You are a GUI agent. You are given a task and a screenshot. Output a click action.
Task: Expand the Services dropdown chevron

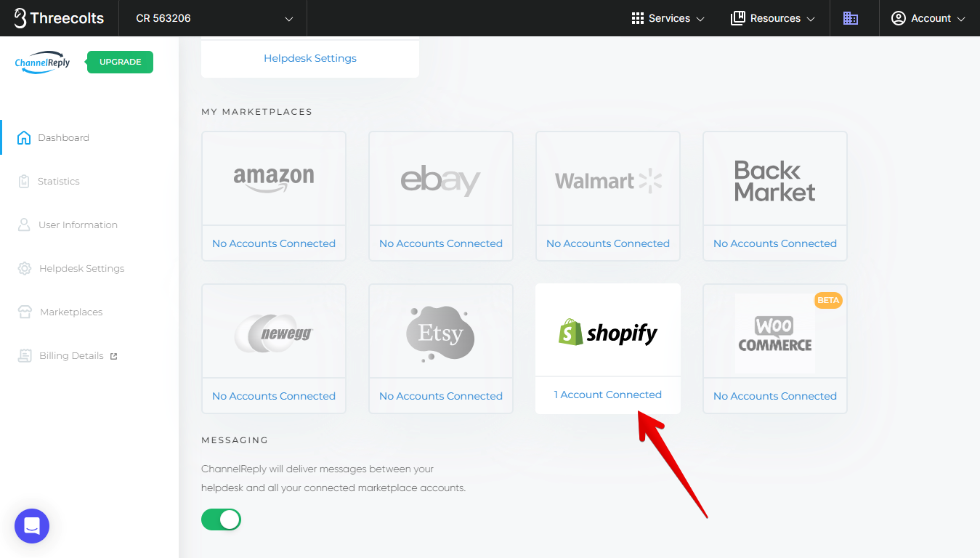coord(700,19)
